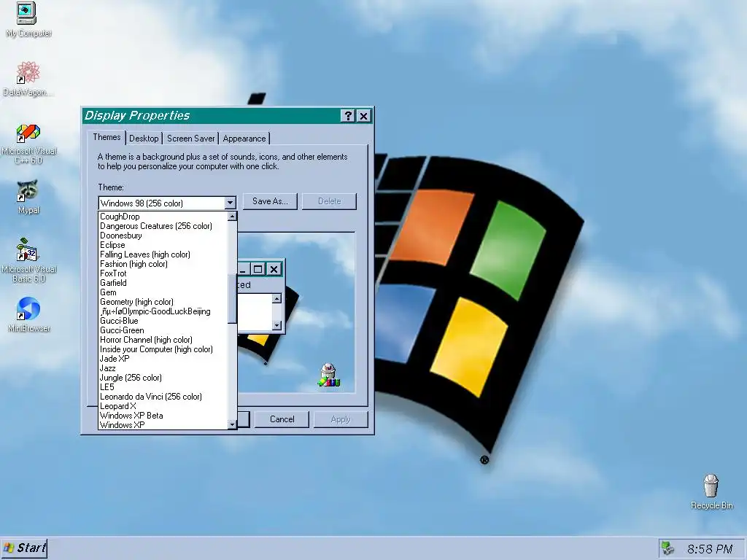
Task: Select the Jazz theme
Action: click(x=163, y=368)
